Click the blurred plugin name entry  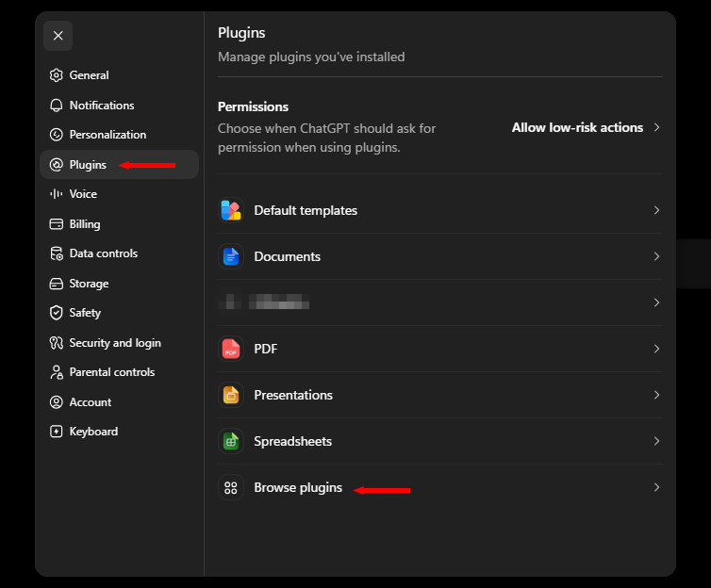tap(279, 302)
